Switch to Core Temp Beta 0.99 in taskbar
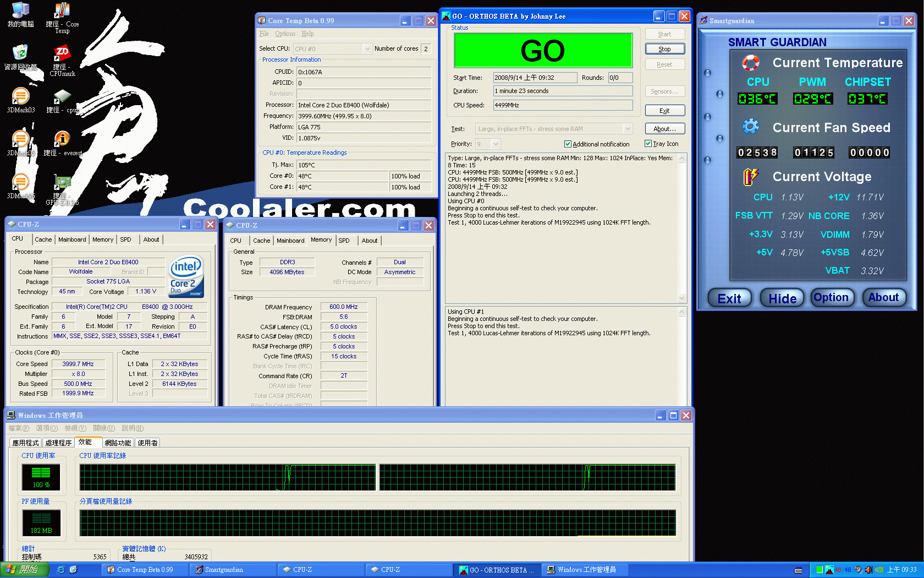Viewport: 924px width, 578px height. pos(146,570)
